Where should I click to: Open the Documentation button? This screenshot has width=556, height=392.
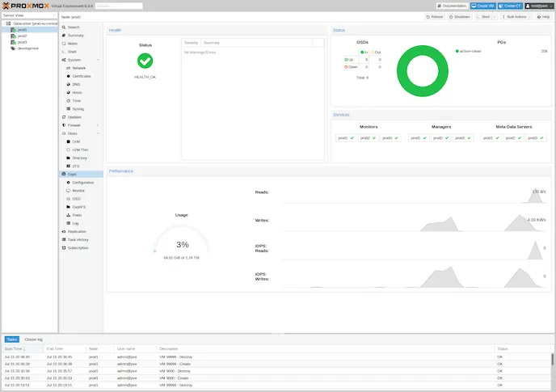(x=452, y=6)
